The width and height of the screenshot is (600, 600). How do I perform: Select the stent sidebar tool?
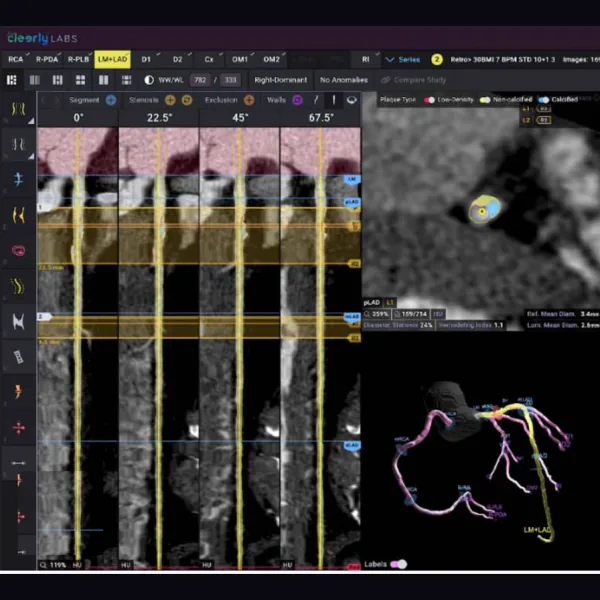(18, 357)
